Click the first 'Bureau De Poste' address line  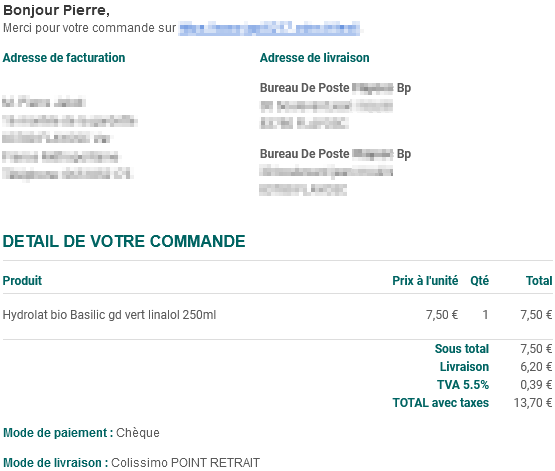(335, 88)
